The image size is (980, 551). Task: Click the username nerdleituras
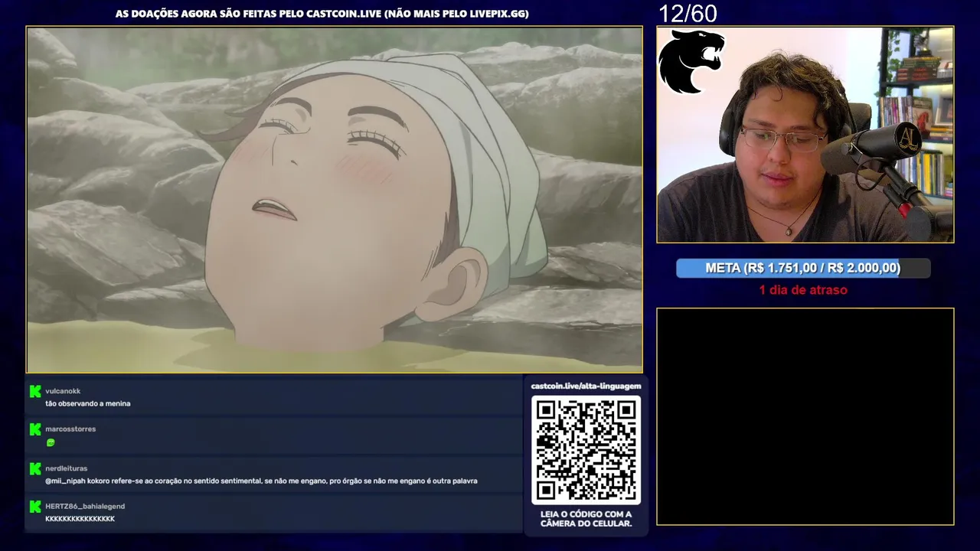[x=67, y=468]
